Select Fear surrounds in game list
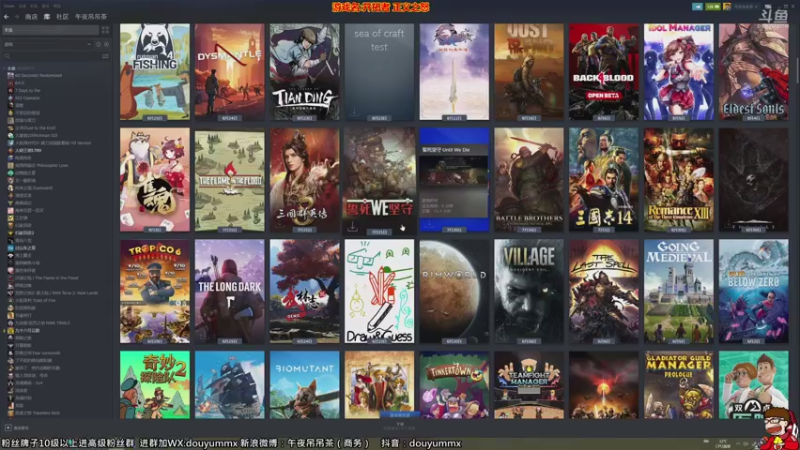 click(x=34, y=353)
